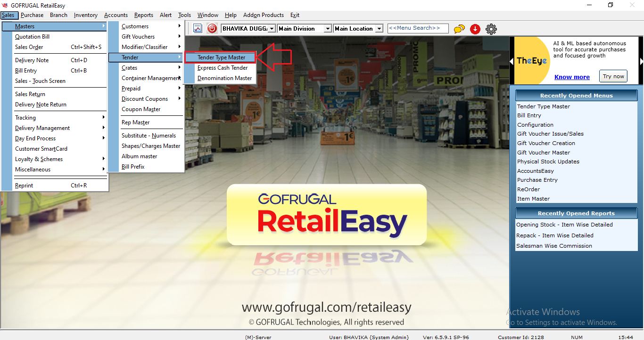Open Gift Voucher Creation from recent menus
Viewport: 644px width, 340px height.
point(546,143)
